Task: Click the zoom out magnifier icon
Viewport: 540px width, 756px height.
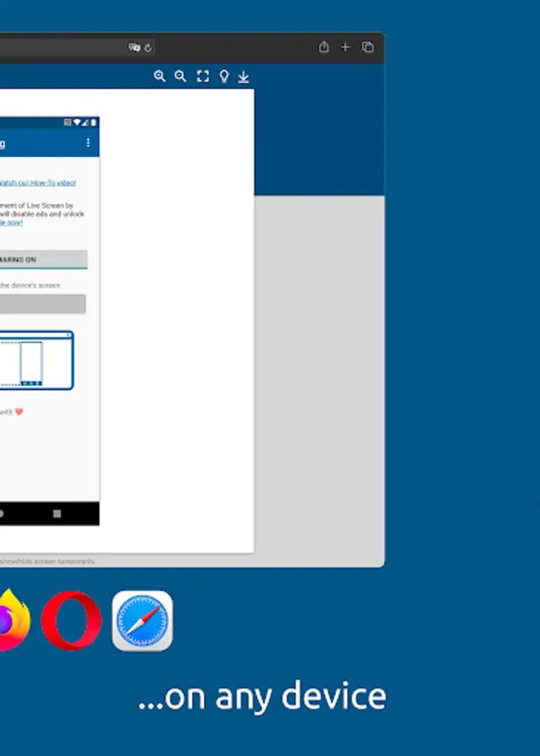Action: (181, 76)
